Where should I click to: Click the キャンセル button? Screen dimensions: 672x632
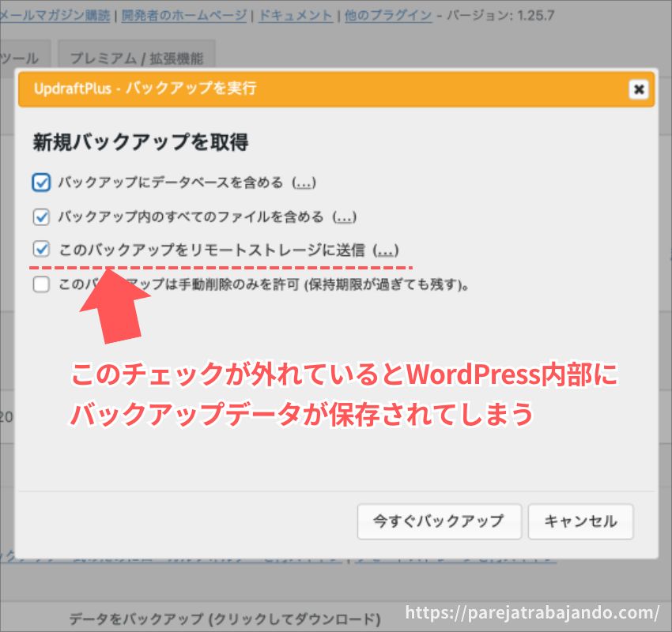pyautogui.click(x=580, y=521)
